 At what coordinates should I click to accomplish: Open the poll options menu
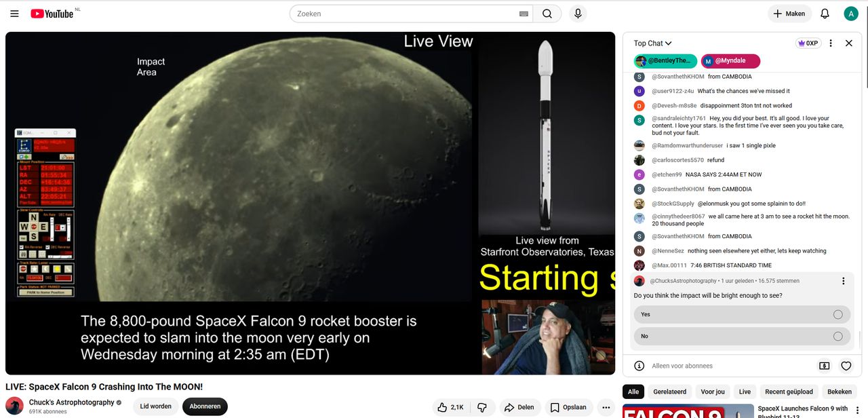coord(844,281)
